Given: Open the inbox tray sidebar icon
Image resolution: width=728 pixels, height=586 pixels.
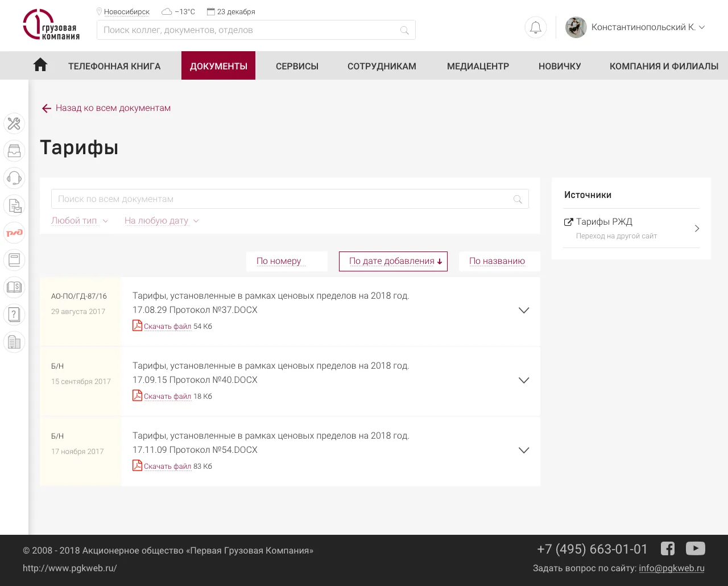Looking at the screenshot, I should 14,151.
